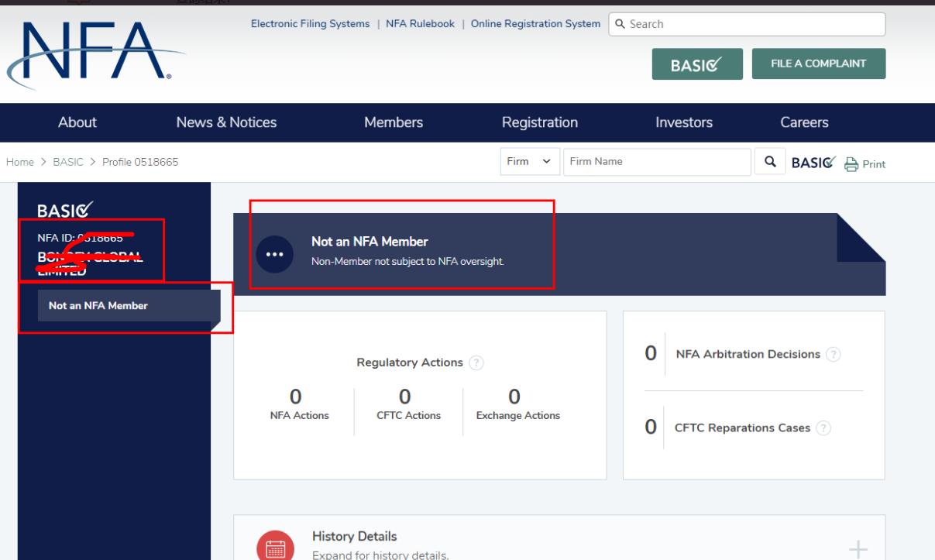
Task: Open the NFA Rulebook link
Action: pos(418,24)
